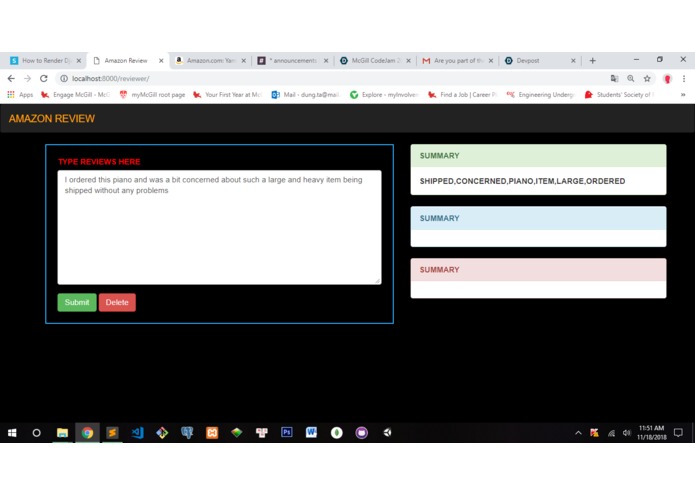Open the zoom magnifier icon in address bar
Screen dimensions: 695x494
pyautogui.click(x=631, y=78)
